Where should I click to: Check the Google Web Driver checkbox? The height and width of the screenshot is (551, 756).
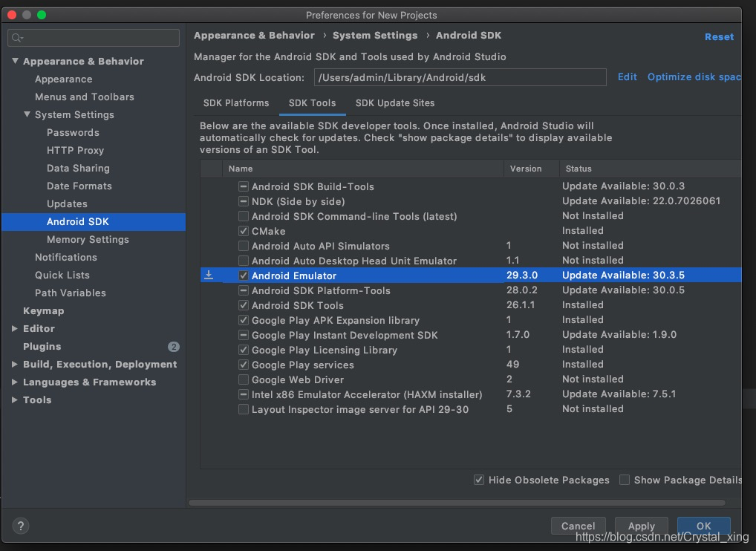tap(244, 380)
